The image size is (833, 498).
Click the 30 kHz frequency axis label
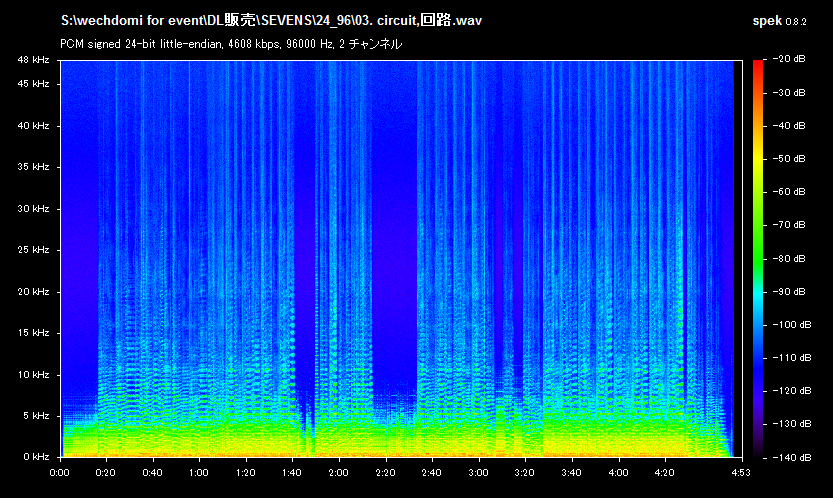point(33,208)
